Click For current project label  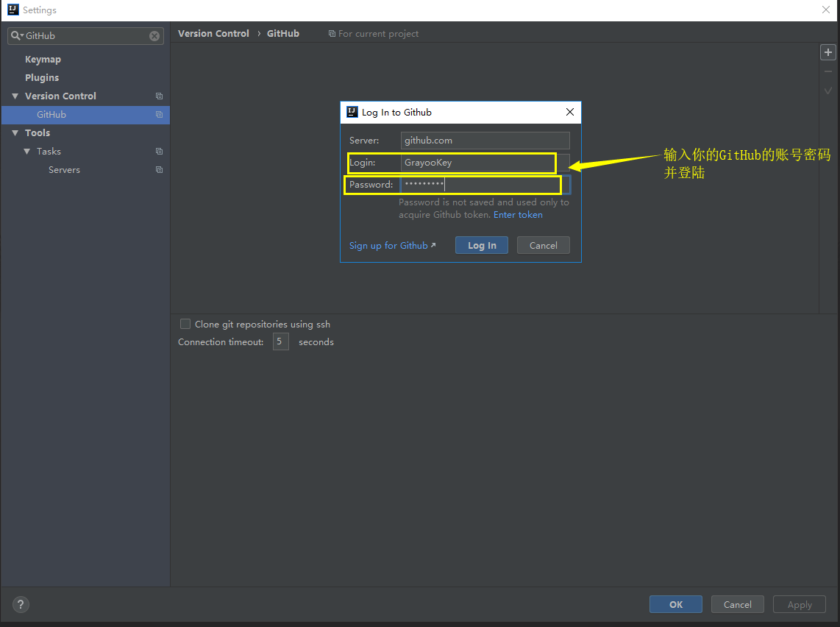378,34
